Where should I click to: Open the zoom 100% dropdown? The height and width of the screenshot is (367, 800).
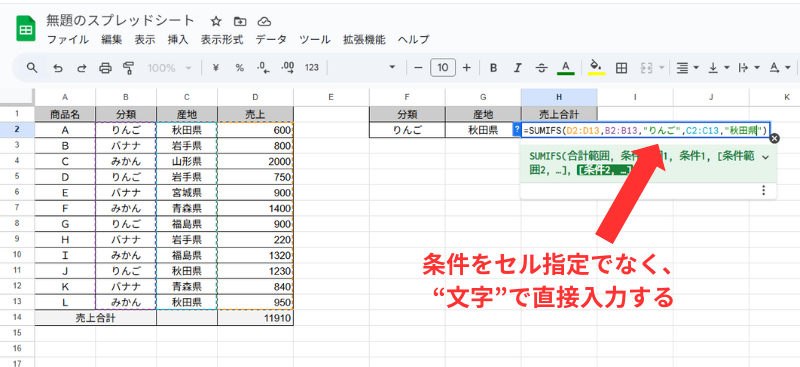[169, 67]
